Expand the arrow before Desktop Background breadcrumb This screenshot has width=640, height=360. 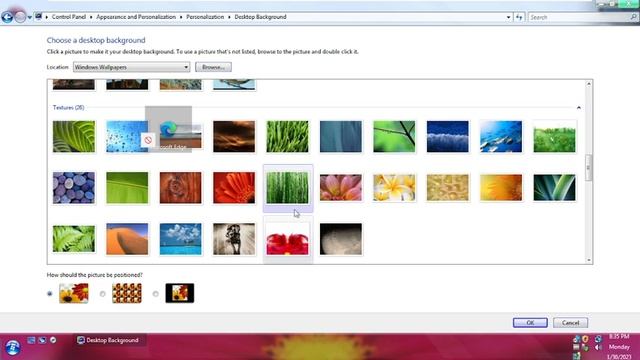[229, 17]
